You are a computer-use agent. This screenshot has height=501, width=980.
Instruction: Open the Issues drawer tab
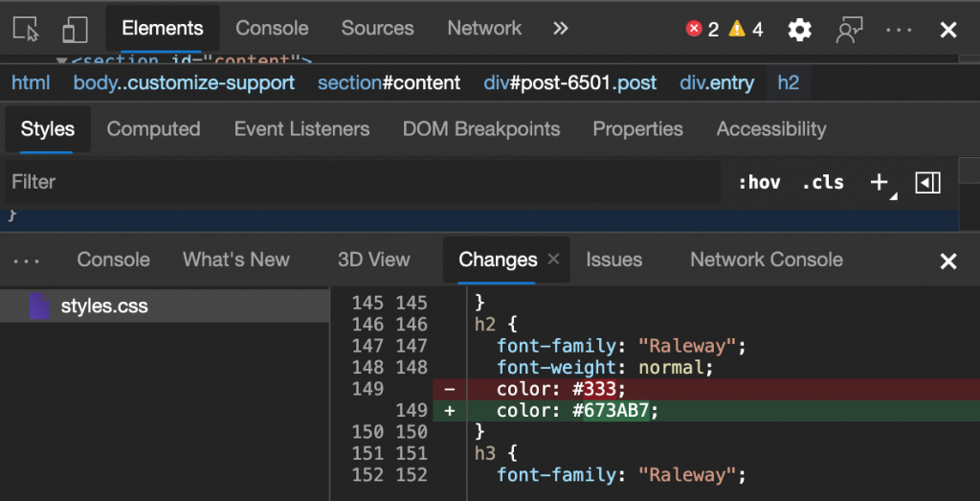613,260
